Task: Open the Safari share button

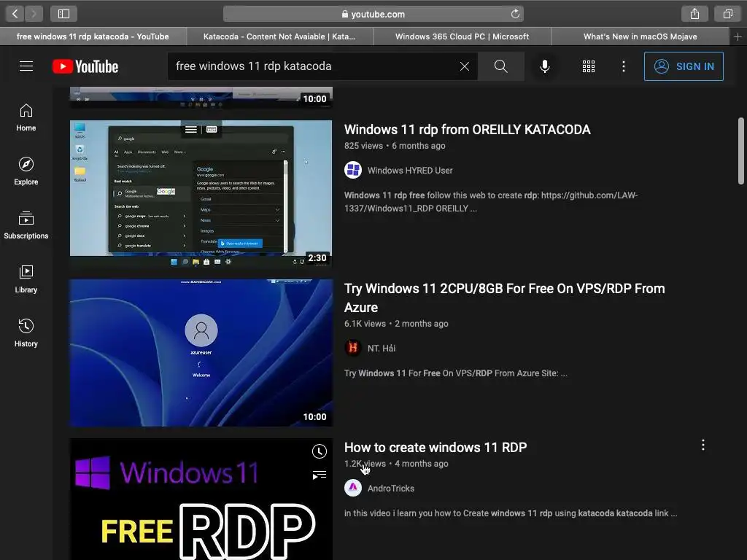Action: (x=694, y=14)
